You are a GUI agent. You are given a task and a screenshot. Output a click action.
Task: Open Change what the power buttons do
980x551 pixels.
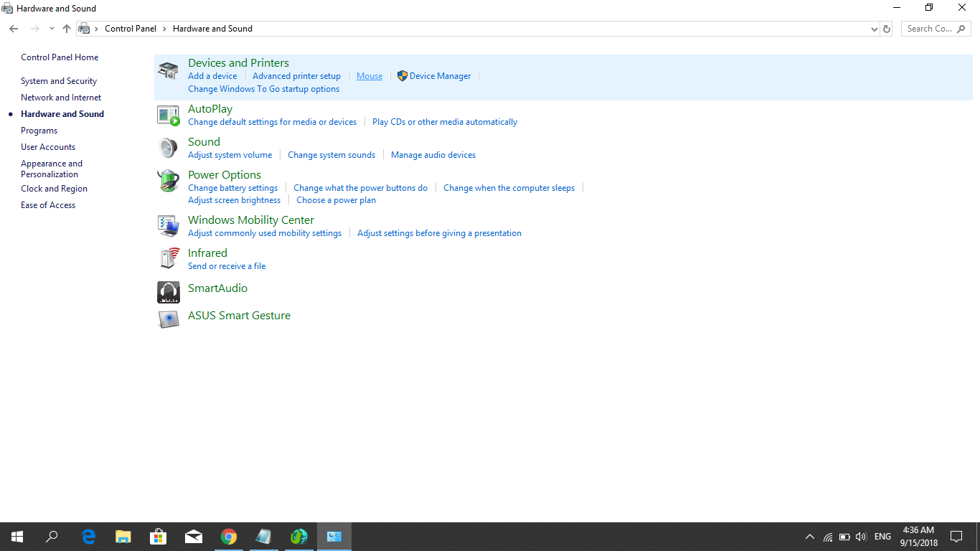click(360, 188)
